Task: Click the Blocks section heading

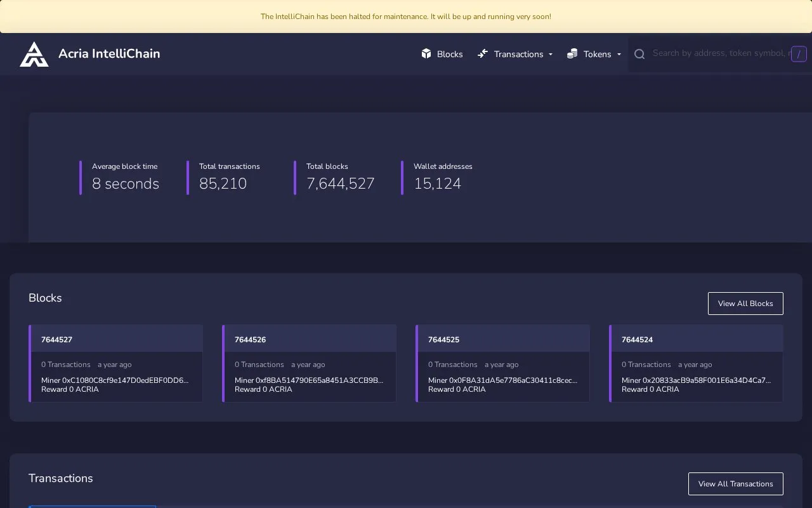Action: 45,298
